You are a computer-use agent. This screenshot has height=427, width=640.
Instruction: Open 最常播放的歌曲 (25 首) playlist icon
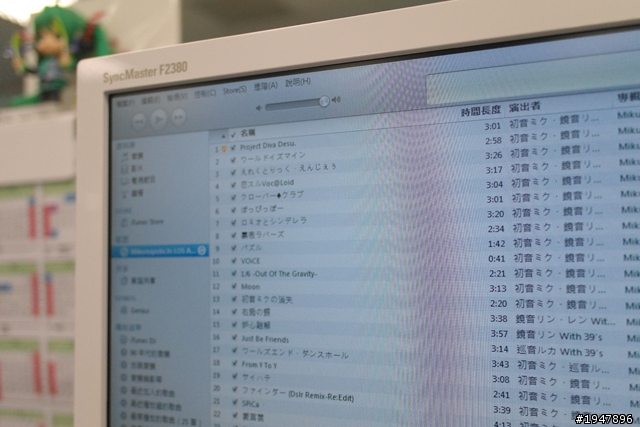pos(124,416)
